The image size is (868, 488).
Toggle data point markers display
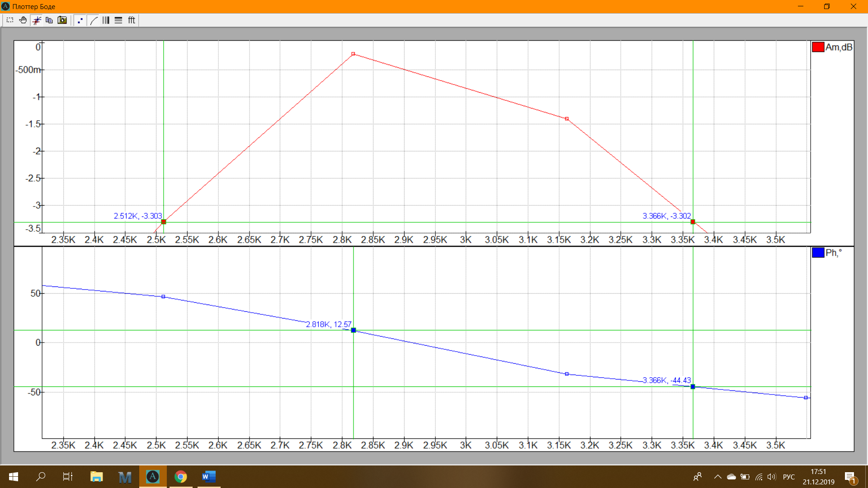[80, 20]
